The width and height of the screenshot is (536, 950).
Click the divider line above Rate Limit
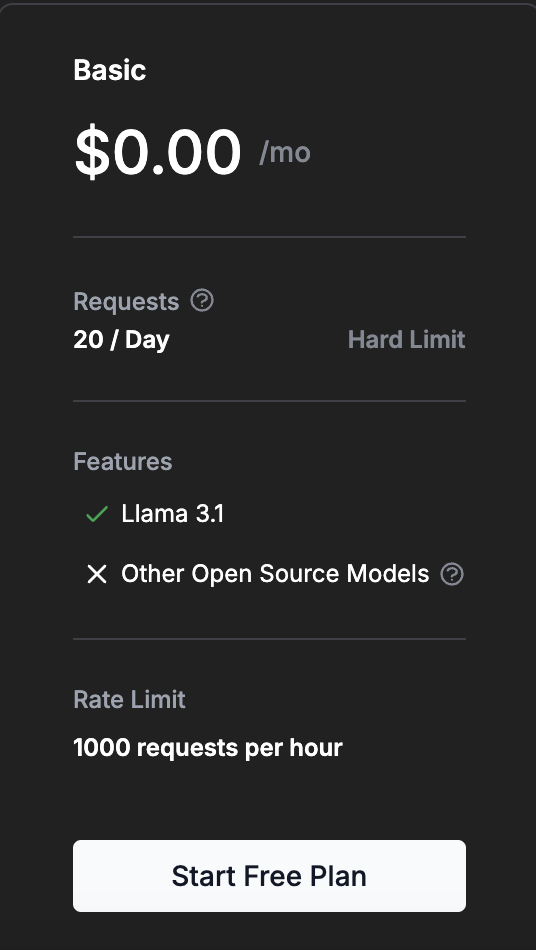270,639
